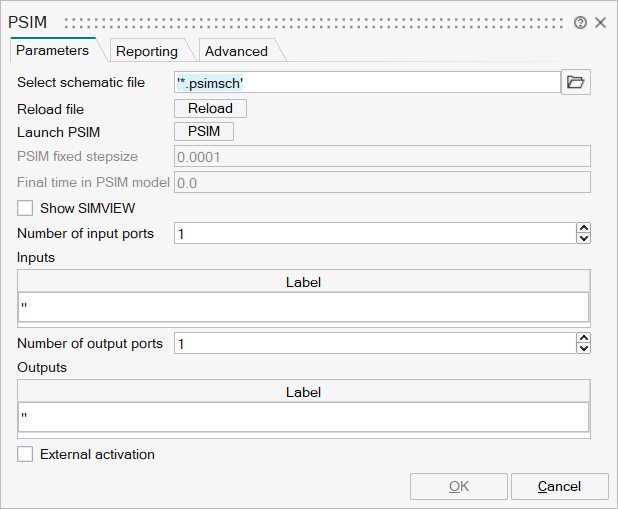Decrease number of output ports with down arrow

pyautogui.click(x=583, y=348)
